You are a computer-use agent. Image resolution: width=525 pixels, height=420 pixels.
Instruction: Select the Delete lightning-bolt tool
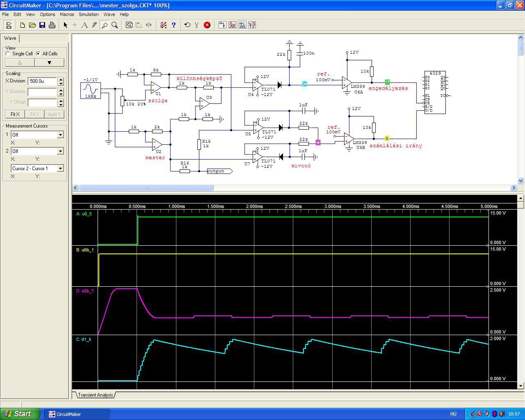coord(95,25)
